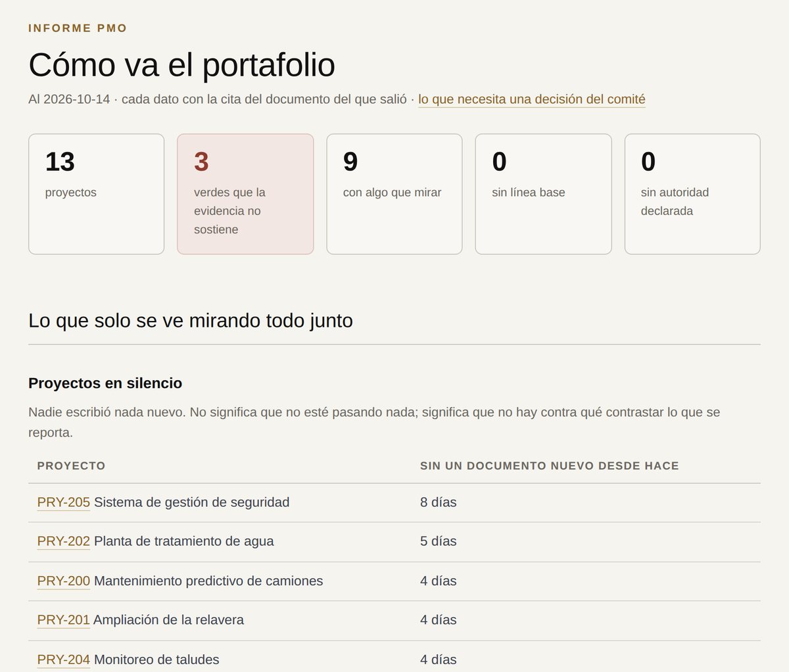The height and width of the screenshot is (672, 789).
Task: Click "Sistema de gestión de seguridad" project name
Action: tap(192, 502)
